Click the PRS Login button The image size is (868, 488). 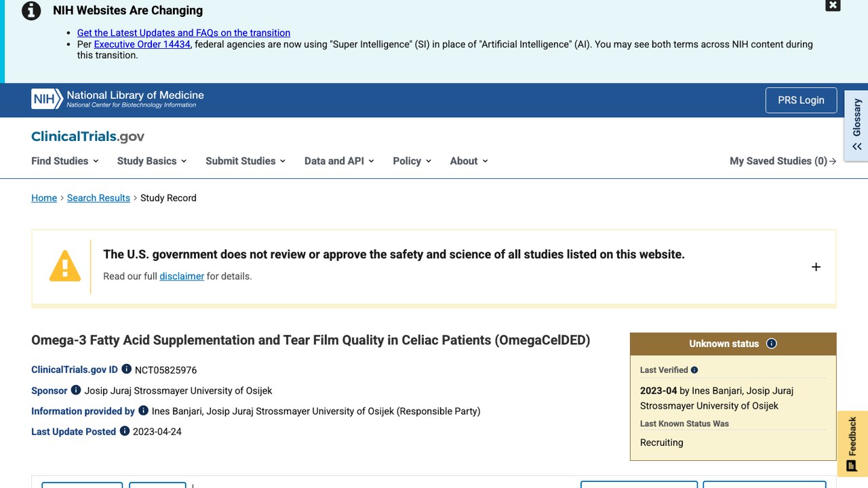[801, 100]
